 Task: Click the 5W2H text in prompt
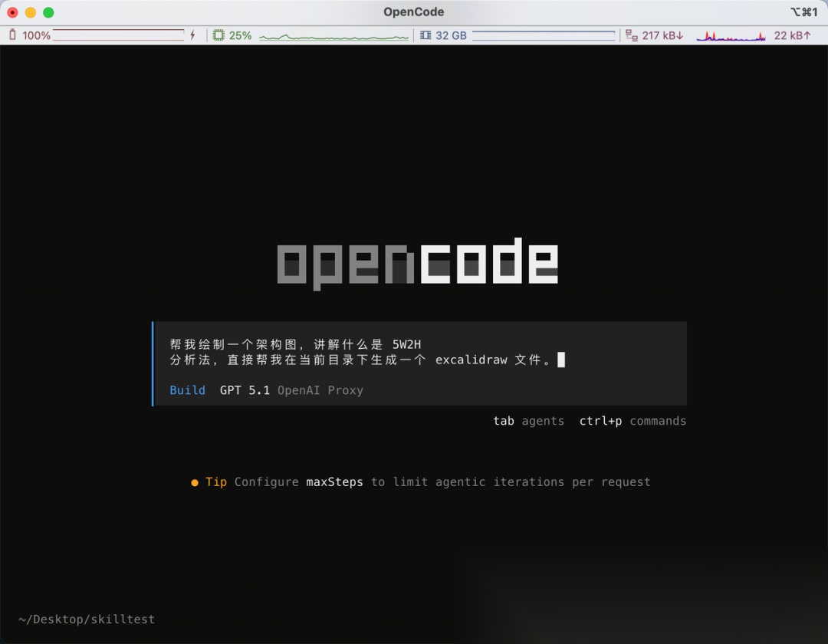(x=406, y=345)
